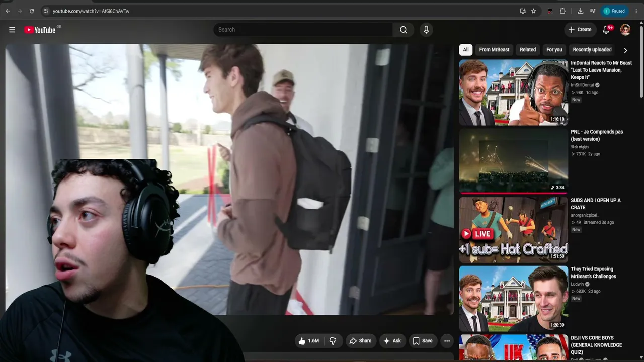Select the Recently uploaded chip
644x362 pixels.
[592, 50]
